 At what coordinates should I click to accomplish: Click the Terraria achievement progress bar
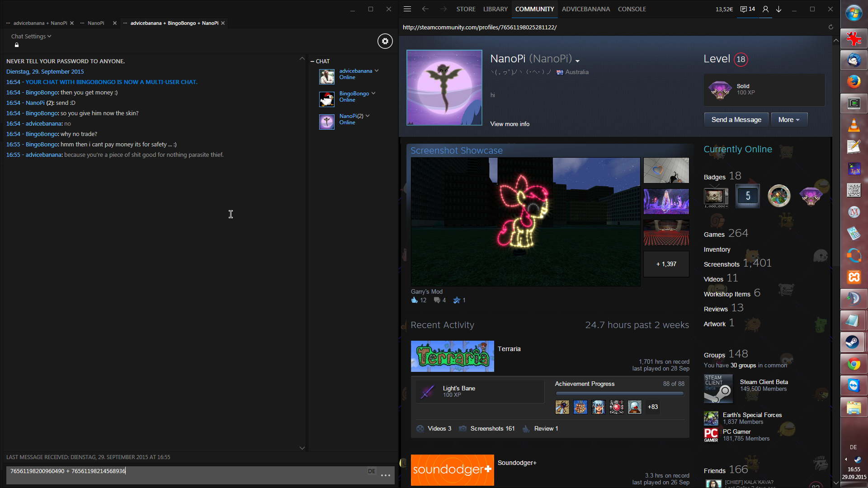click(x=619, y=394)
